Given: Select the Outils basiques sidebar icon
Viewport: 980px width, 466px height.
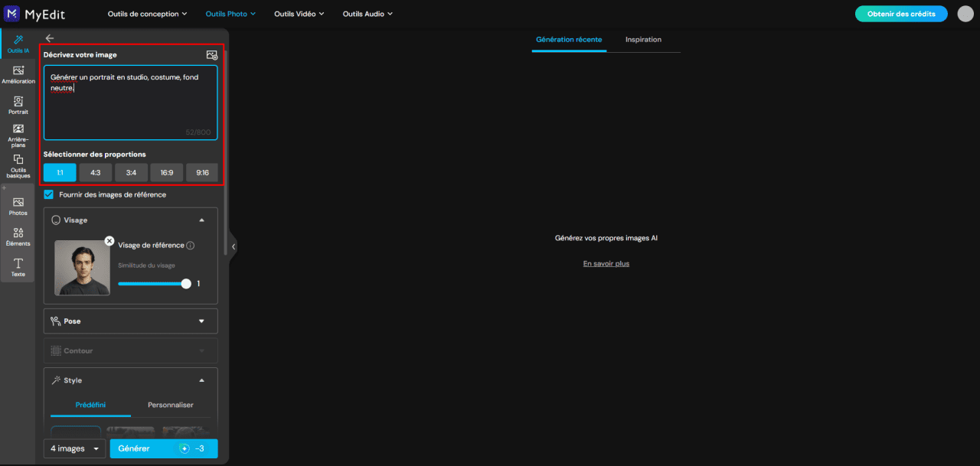Looking at the screenshot, I should pos(18,166).
